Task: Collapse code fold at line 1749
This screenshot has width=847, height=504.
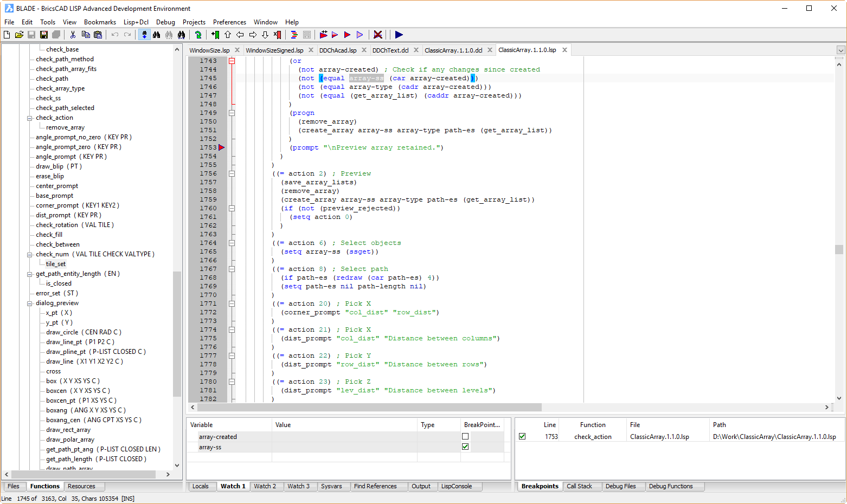Action: click(232, 113)
